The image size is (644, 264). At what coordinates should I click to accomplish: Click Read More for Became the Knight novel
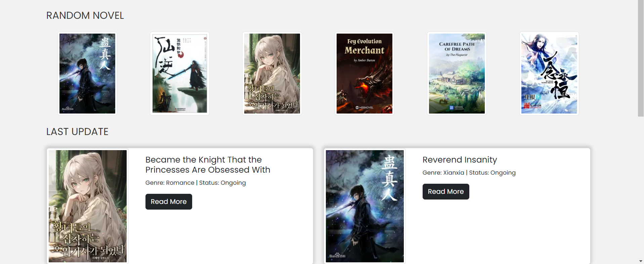click(x=169, y=202)
